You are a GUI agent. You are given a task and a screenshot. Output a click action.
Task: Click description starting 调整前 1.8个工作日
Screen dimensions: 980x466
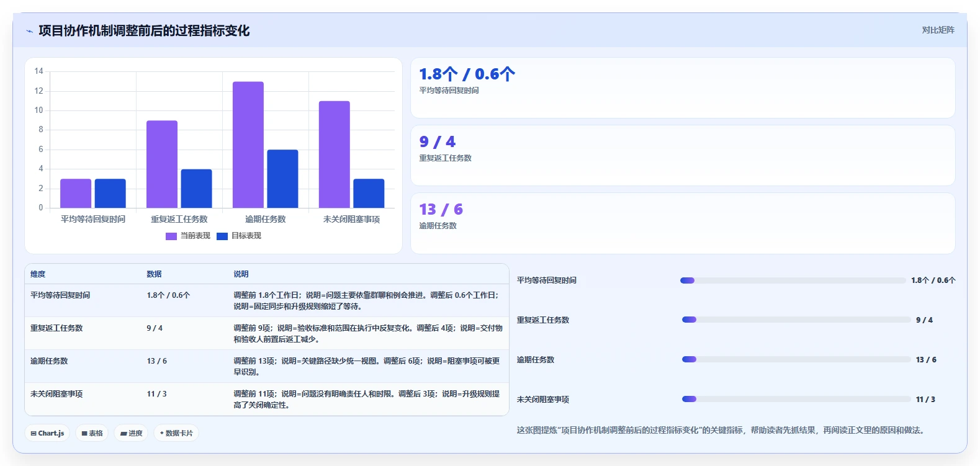pyautogui.click(x=366, y=301)
